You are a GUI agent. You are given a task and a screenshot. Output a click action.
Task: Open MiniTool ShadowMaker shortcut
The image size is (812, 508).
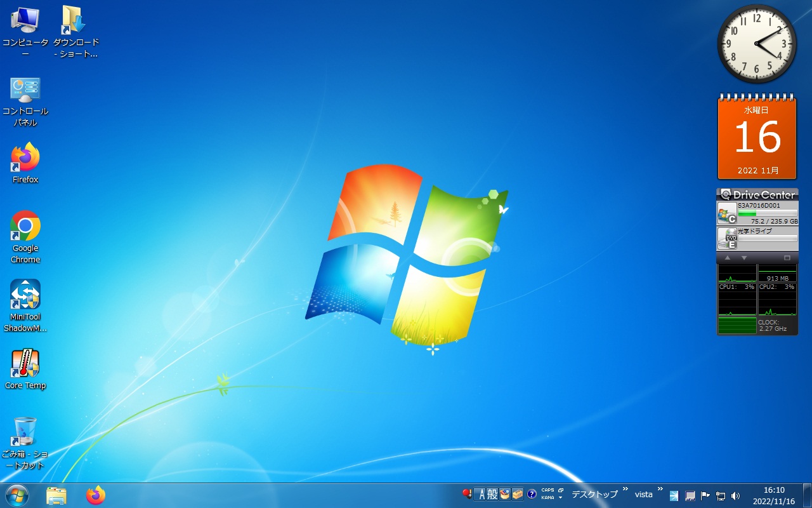tap(25, 305)
